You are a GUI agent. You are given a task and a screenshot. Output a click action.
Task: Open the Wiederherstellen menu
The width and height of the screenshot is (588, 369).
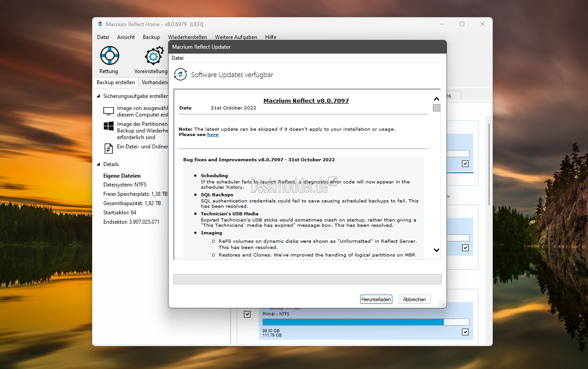(188, 37)
